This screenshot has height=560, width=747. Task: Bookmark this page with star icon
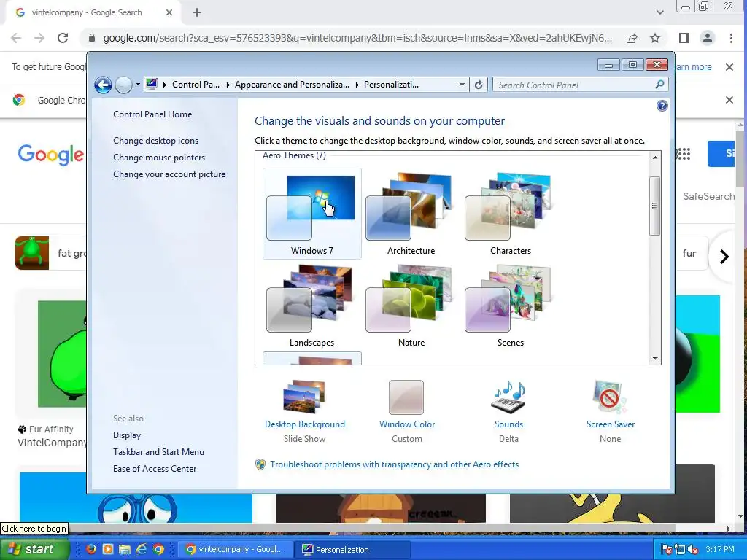655,38
